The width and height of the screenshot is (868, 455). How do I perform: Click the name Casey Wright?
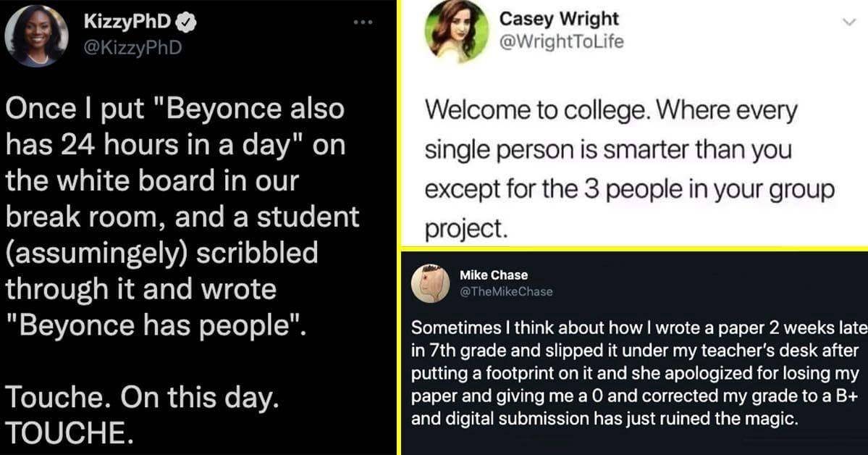pyautogui.click(x=557, y=19)
